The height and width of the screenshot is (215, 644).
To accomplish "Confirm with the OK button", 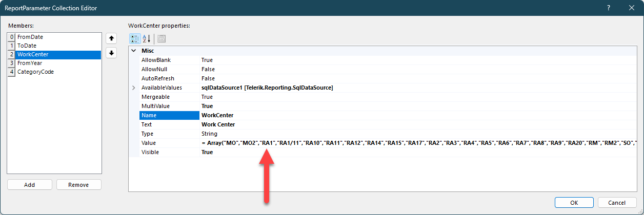I will point(574,202).
